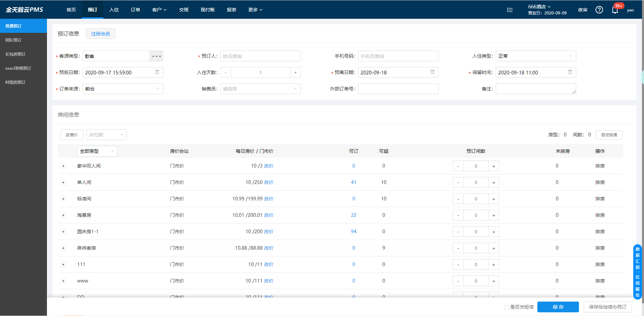This screenshot has height=316, width=644.
Task: Select 长包房预订 in sidebar
Action: tap(23, 54)
